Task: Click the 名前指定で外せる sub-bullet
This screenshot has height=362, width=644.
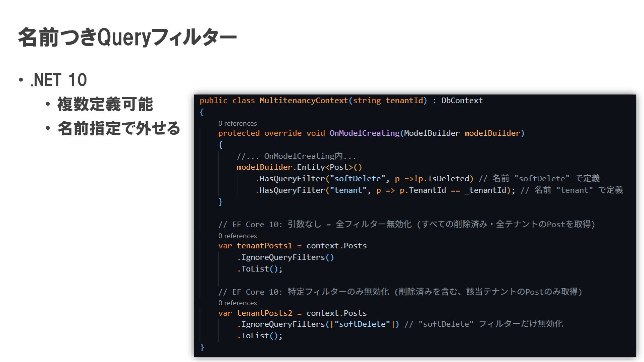Action: pyautogui.click(x=119, y=128)
